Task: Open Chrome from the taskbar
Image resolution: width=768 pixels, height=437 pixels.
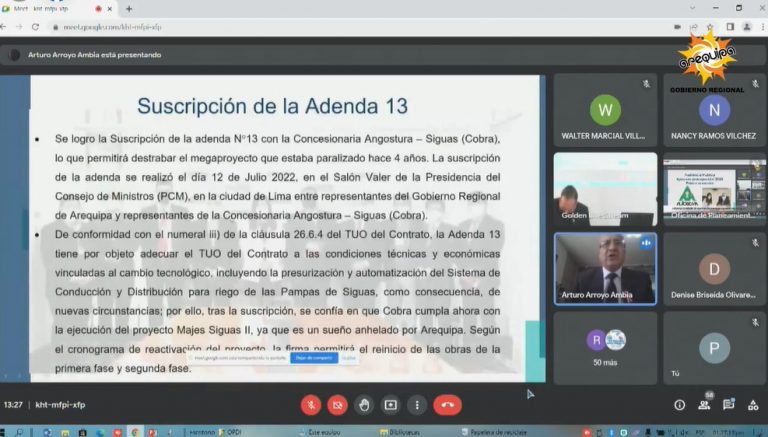Action: tap(136, 432)
